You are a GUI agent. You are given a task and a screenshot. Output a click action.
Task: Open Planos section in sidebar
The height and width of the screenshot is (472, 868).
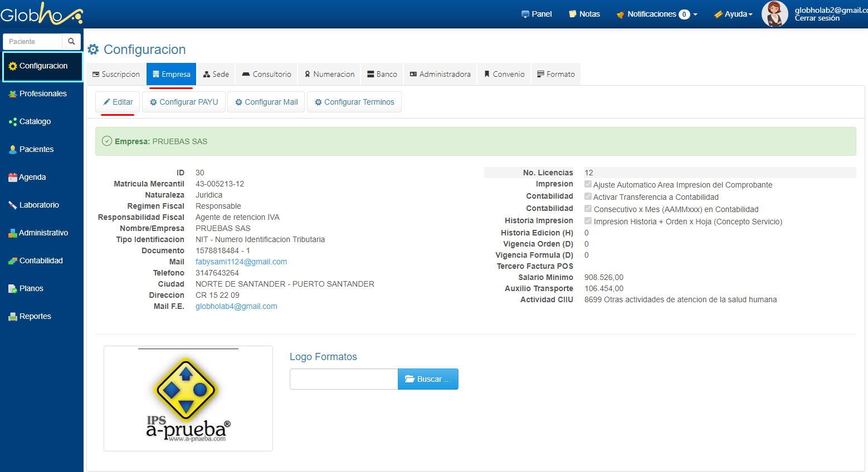coord(31,288)
